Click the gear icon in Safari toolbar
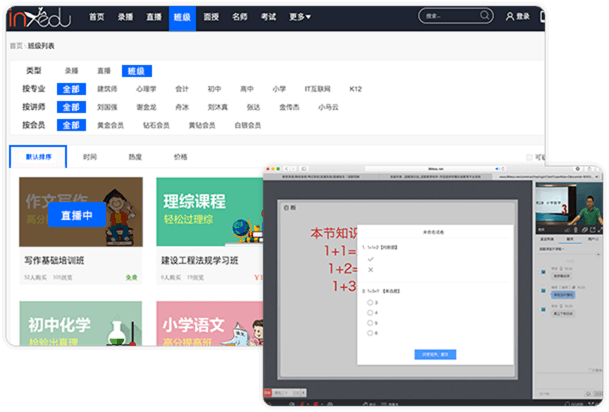 pos(578,169)
